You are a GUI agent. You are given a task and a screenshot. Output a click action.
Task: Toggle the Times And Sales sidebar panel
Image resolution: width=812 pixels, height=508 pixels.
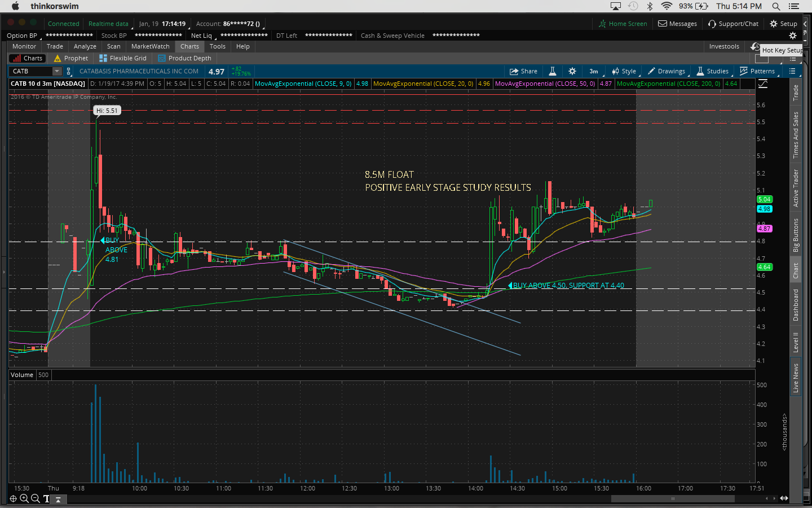(x=796, y=135)
